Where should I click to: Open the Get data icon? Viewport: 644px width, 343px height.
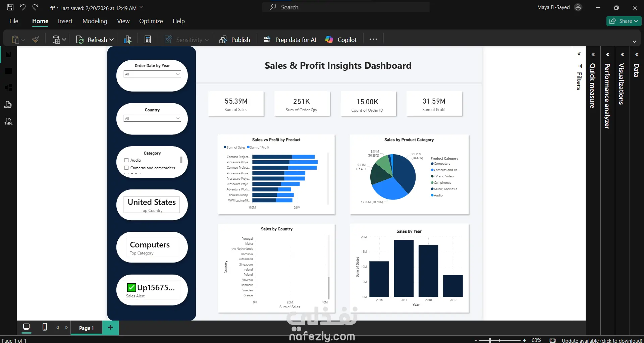[56, 40]
